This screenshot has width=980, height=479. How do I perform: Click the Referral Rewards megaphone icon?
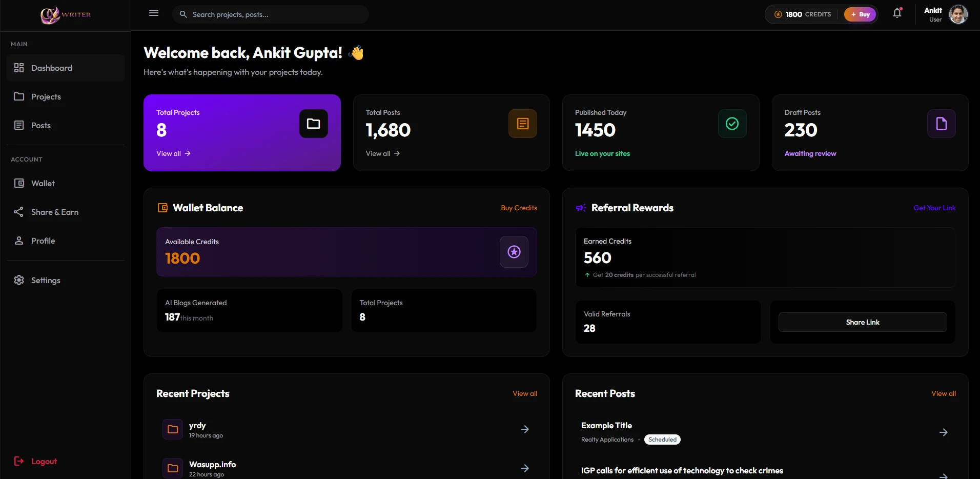point(580,208)
